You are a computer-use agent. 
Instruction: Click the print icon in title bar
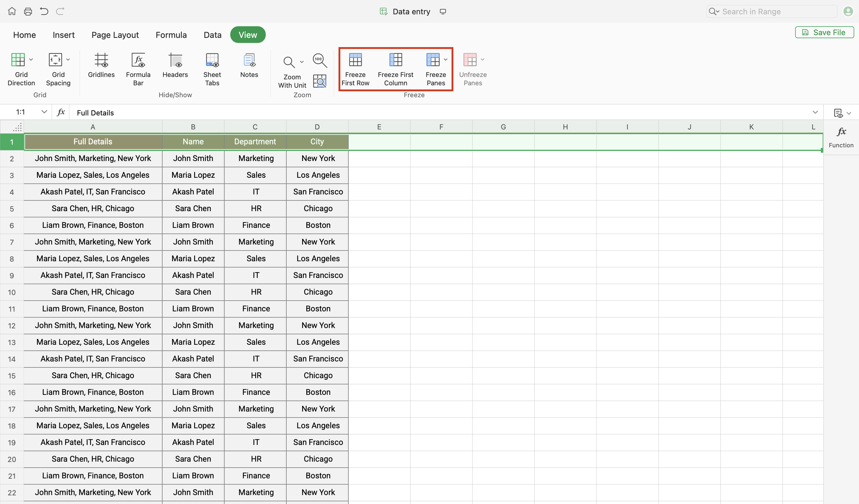click(x=28, y=12)
